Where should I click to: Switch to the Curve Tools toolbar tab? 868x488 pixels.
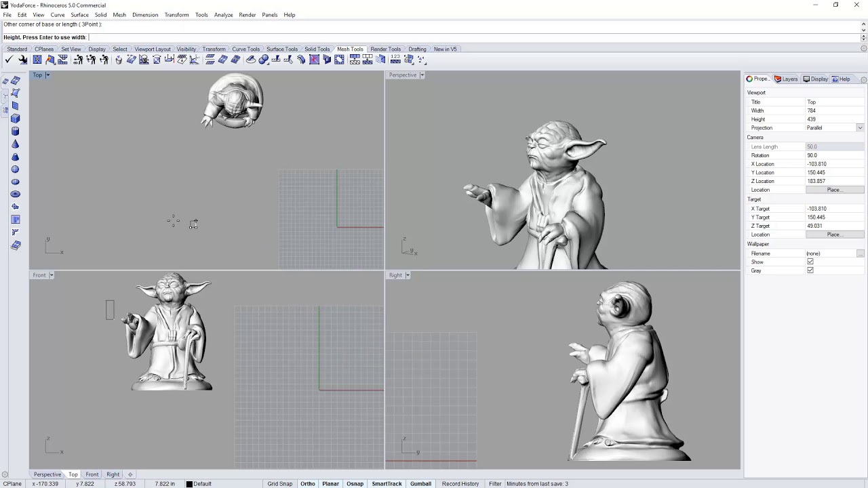tap(245, 49)
